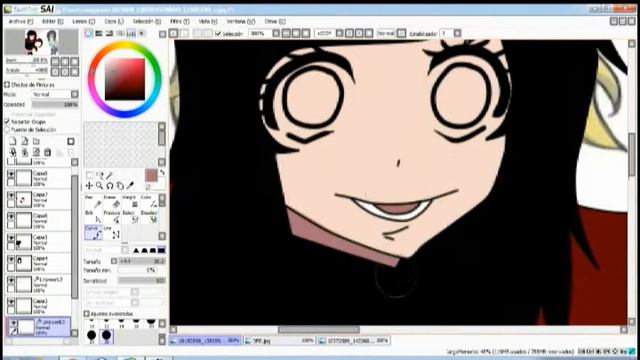Open the zoom percentage dropdown in toolbar
Image resolution: width=640 pixels, height=360 pixels.
[276, 33]
